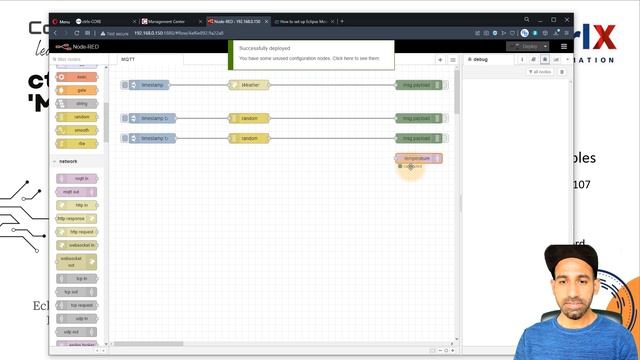Select the http response palette node
The width and height of the screenshot is (640, 360).
[x=76, y=218]
